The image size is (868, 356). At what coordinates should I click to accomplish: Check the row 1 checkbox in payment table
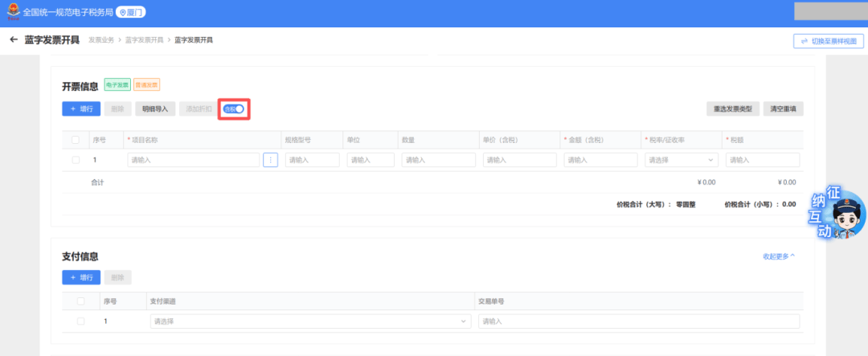(x=80, y=321)
